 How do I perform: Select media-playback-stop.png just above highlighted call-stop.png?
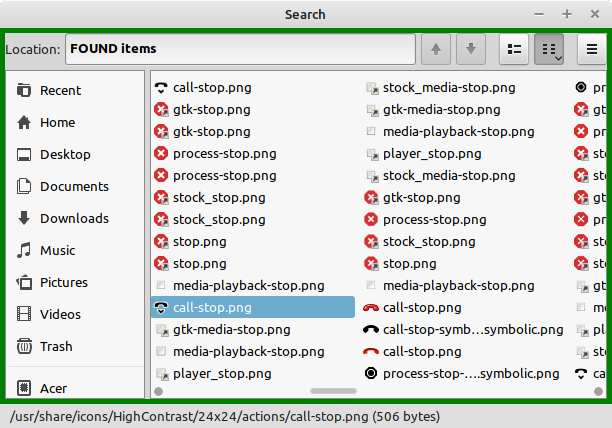coord(239,286)
